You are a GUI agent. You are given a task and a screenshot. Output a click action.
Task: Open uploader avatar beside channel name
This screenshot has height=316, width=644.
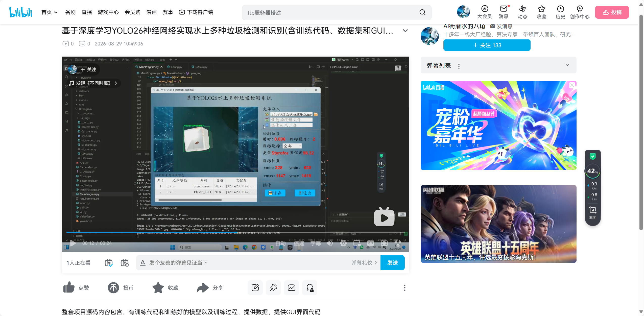tap(430, 36)
